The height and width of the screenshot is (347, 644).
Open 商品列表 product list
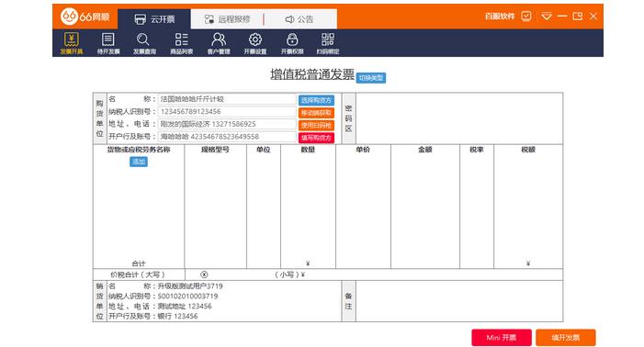click(182, 43)
